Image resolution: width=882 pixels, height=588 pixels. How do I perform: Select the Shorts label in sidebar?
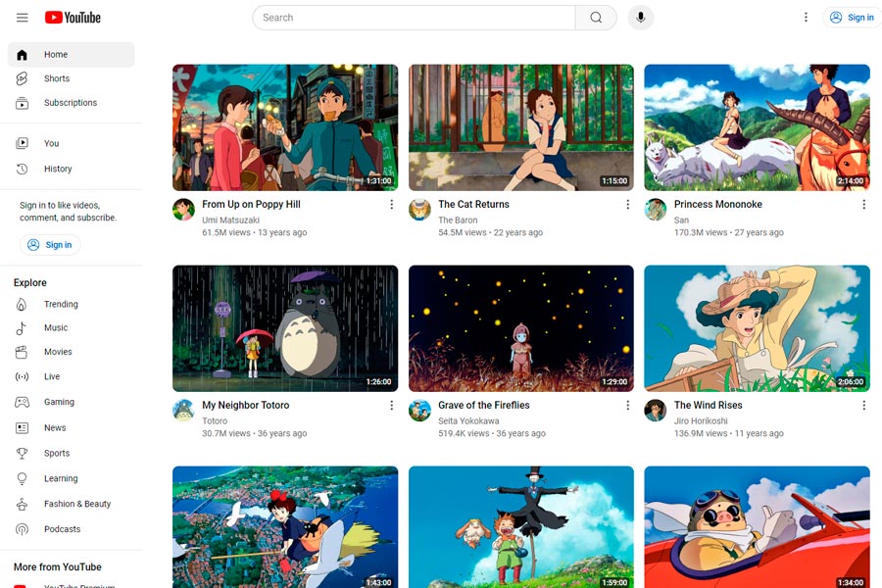(x=57, y=78)
